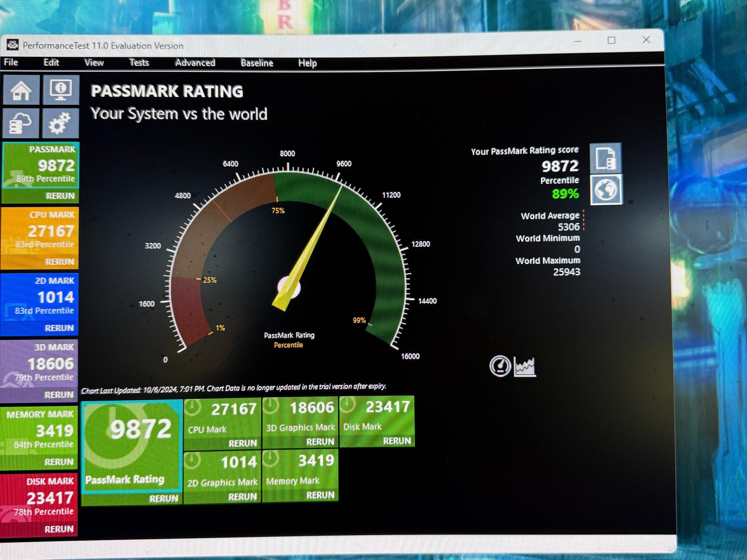Click 'Your System vs the world' subtitle
This screenshot has height=560, width=747.
[x=179, y=114]
